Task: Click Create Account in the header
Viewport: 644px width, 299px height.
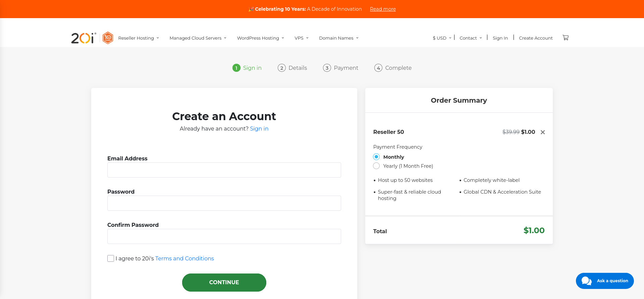Action: point(536,38)
